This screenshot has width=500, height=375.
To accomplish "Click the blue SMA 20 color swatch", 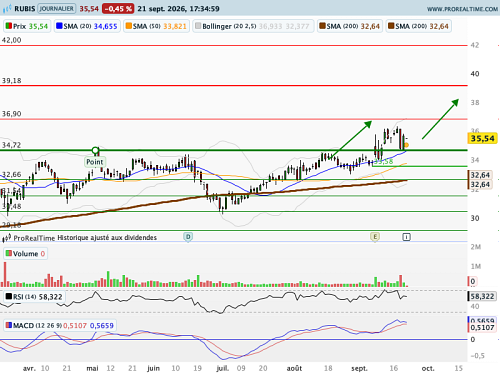I will (59, 26).
